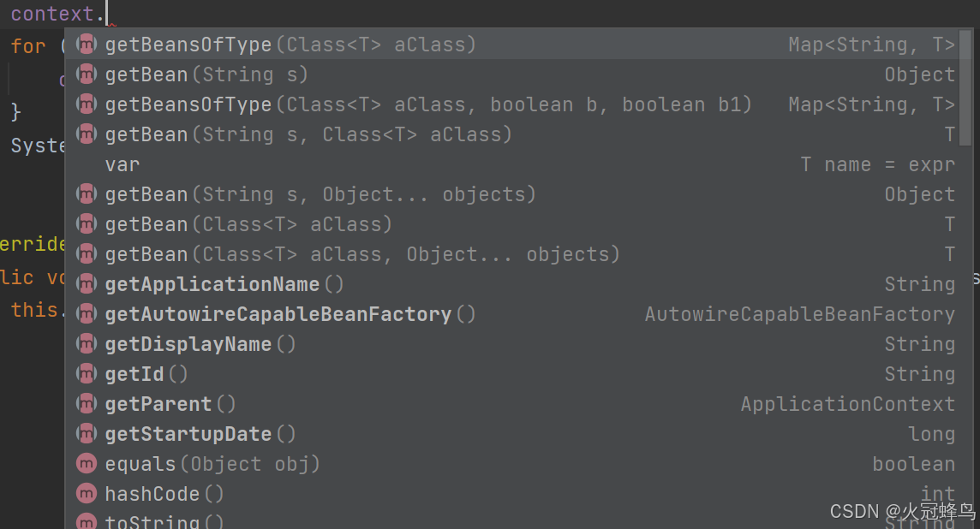Click the method icon next to getId

(x=87, y=373)
